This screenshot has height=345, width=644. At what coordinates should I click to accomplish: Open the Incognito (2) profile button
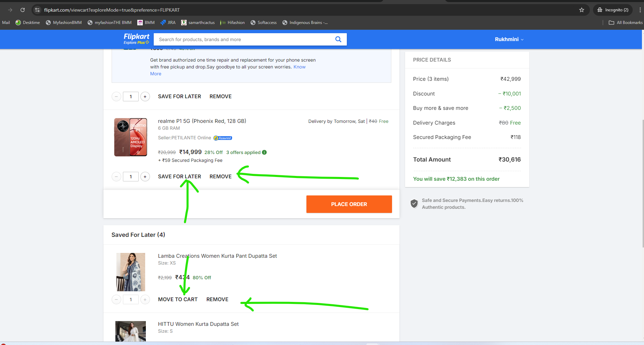613,10
